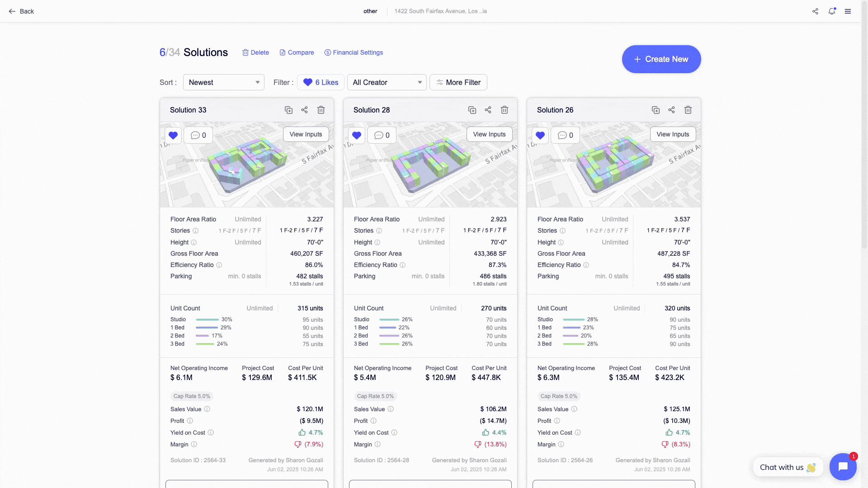Open the Newest sort dropdown

[x=223, y=82]
